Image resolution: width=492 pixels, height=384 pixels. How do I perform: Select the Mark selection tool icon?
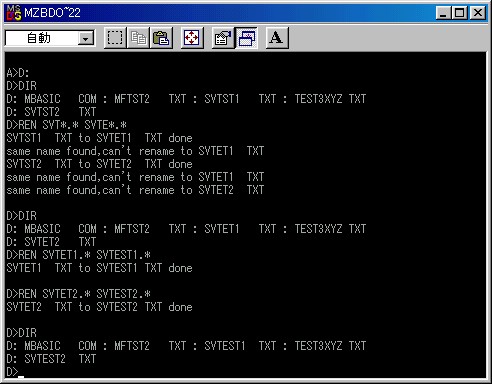pos(115,38)
